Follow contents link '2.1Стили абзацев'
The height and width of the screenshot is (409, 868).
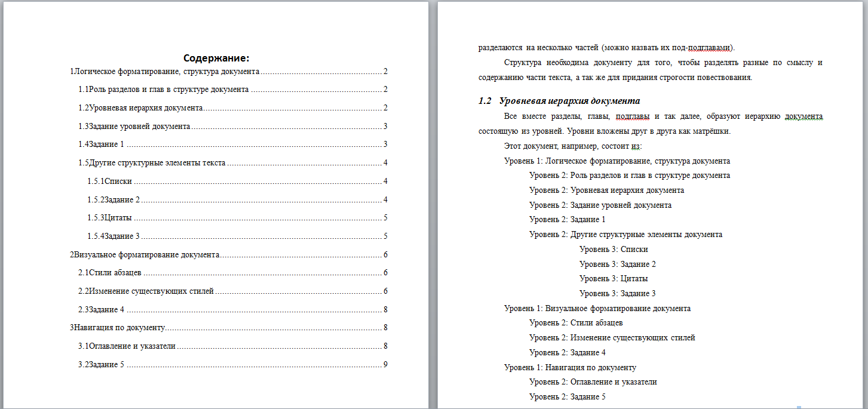coord(234,273)
